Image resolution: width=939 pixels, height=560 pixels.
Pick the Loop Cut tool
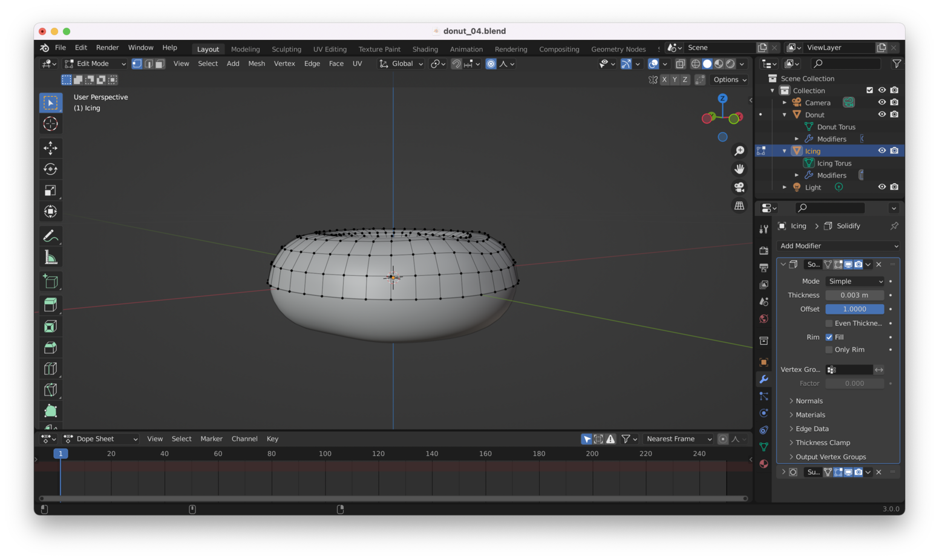coord(51,368)
